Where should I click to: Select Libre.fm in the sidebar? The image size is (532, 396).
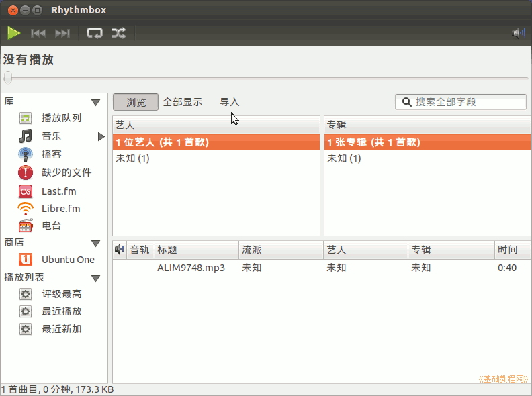click(60, 209)
